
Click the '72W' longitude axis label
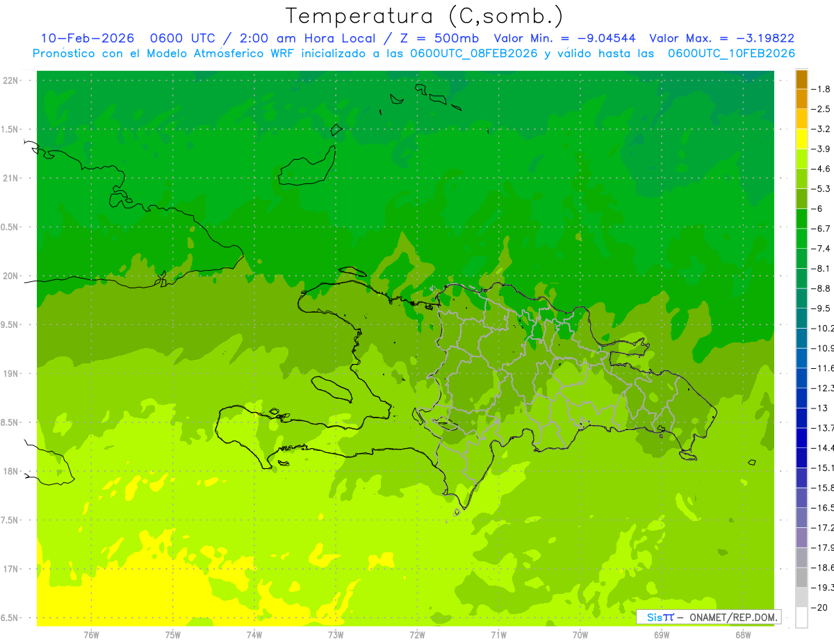(x=417, y=635)
